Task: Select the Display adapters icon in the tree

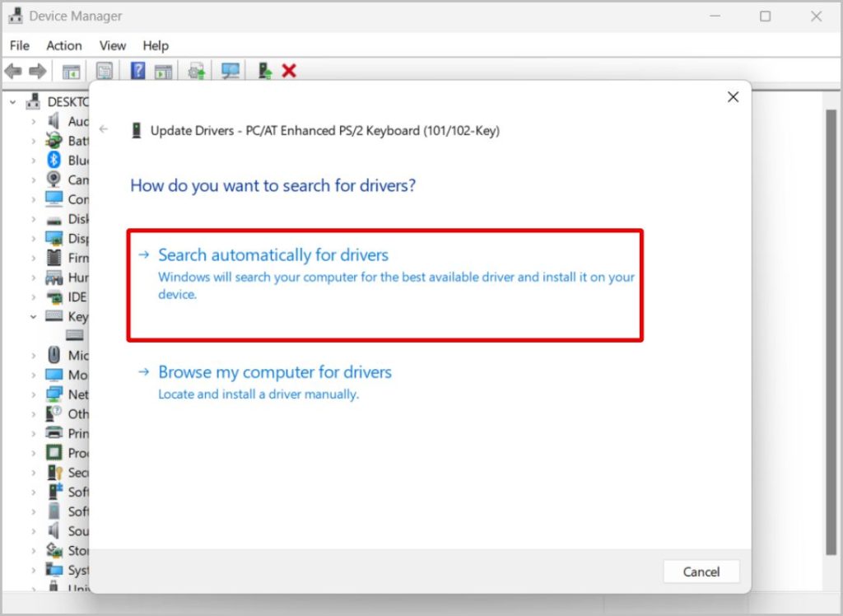Action: 54,238
